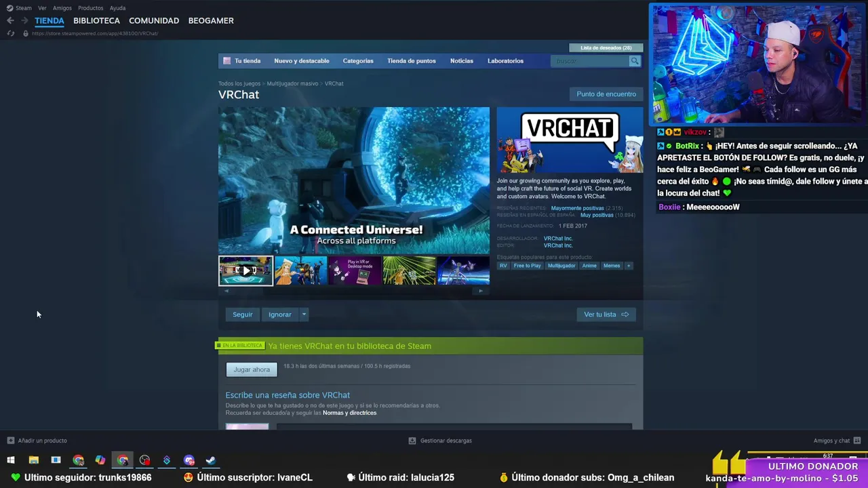Click the Ver tu lista button
868x488 pixels.
pos(606,314)
